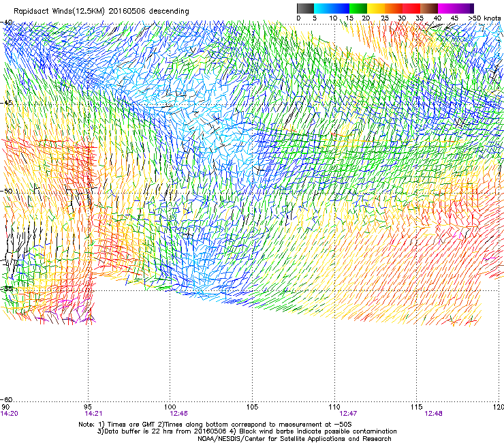Click the legend scale label 30
504x443 pixels.
(402, 18)
